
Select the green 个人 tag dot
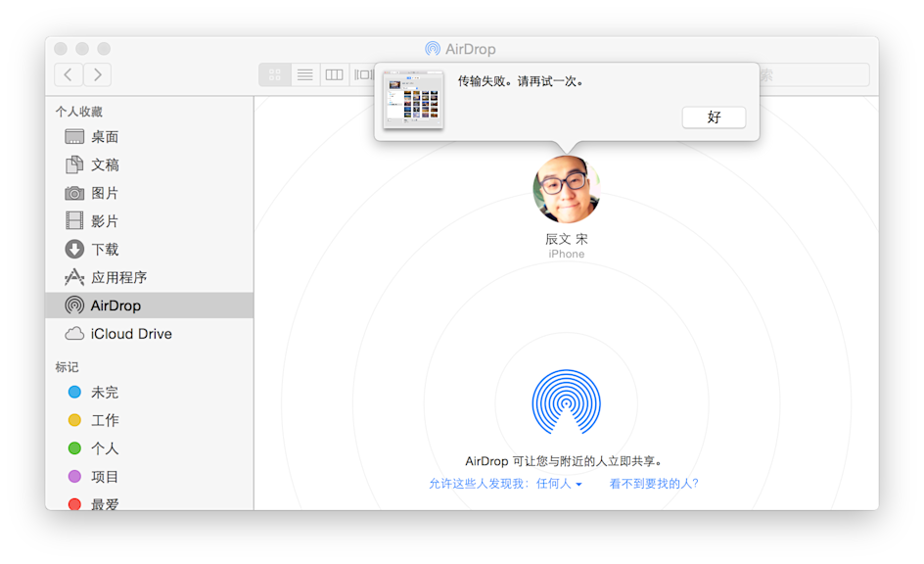pyautogui.click(x=74, y=448)
